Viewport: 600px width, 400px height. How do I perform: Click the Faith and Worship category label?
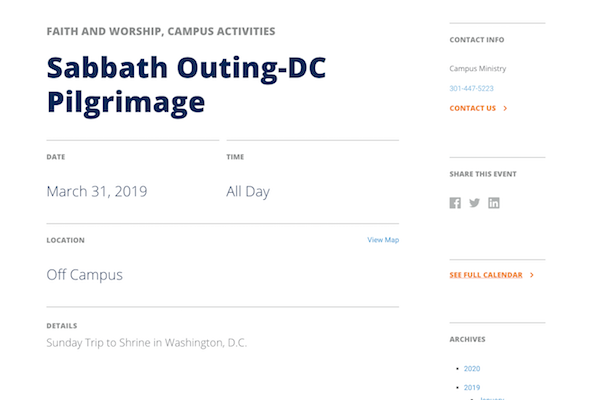tap(103, 32)
